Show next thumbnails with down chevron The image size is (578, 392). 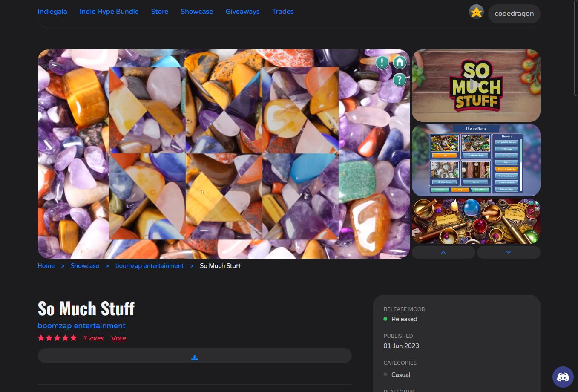point(509,252)
